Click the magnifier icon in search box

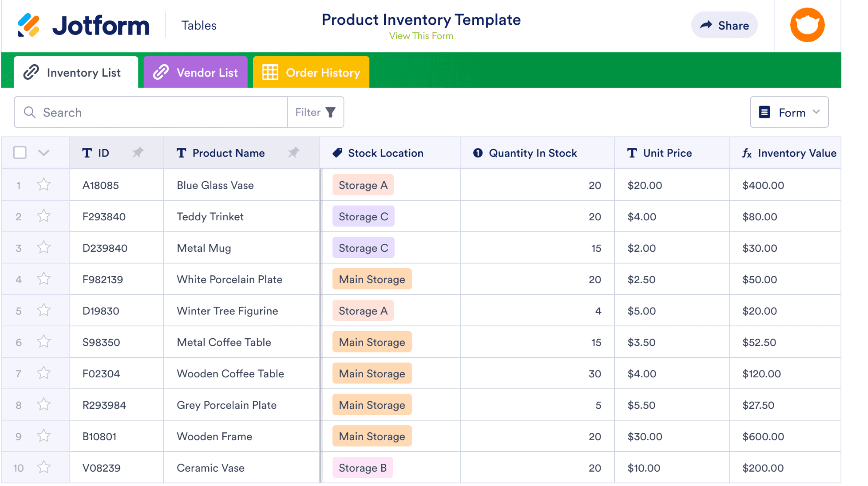(x=30, y=113)
